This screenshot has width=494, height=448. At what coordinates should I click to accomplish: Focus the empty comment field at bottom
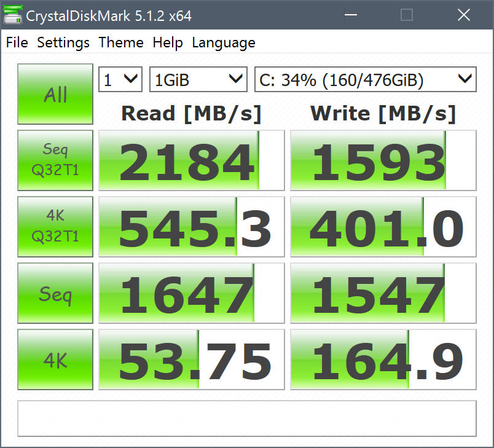tap(247, 419)
